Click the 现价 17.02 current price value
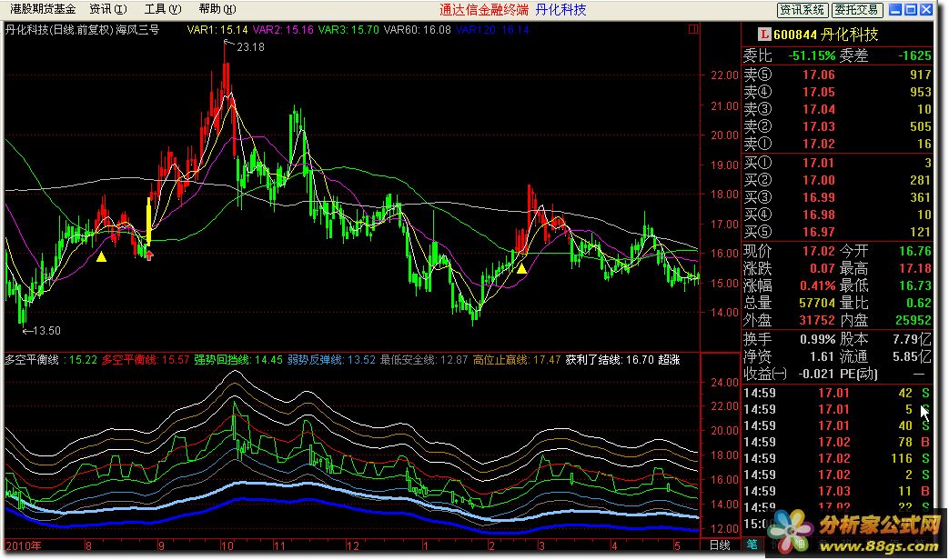Screen dimensions: 949x560 click(818, 251)
